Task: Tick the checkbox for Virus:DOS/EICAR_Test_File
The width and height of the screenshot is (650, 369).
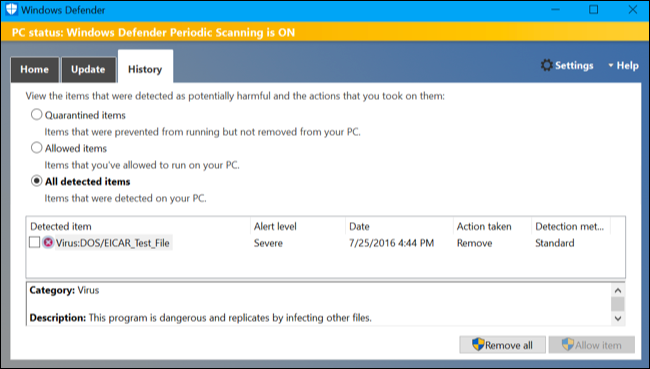Action: [x=34, y=242]
